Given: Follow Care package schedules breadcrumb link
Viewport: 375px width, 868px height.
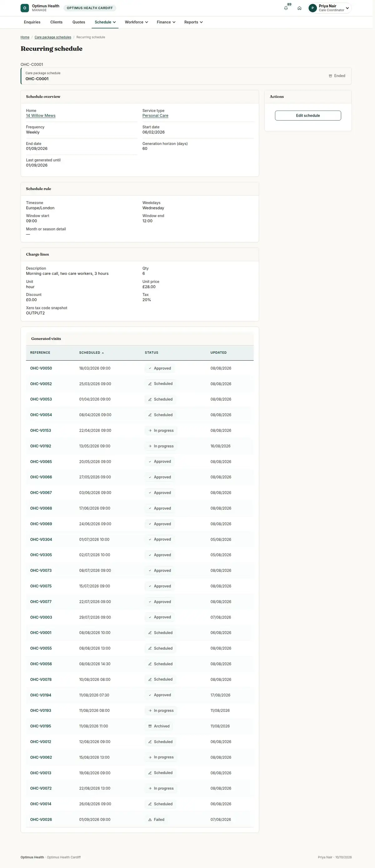Looking at the screenshot, I should pos(53,37).
